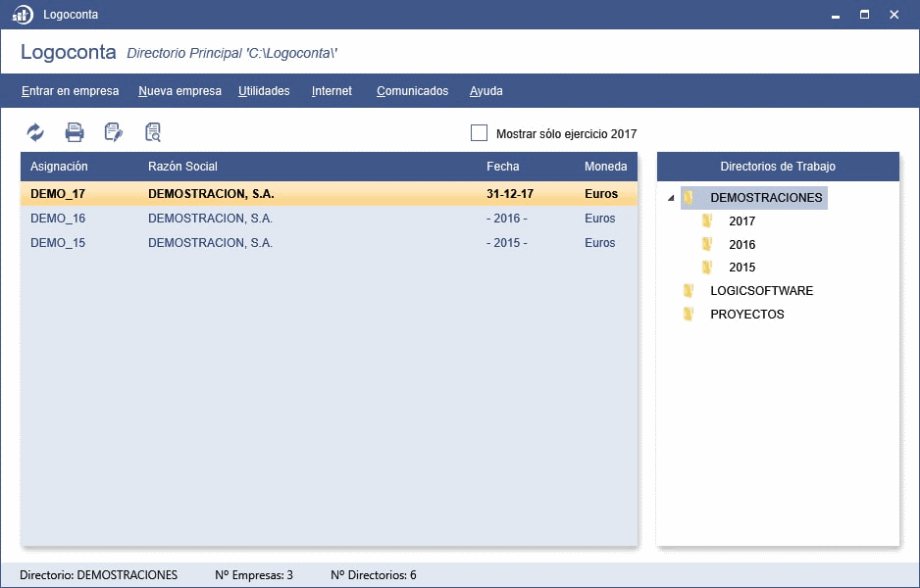Sort by the Razón Social column header

coord(182,167)
